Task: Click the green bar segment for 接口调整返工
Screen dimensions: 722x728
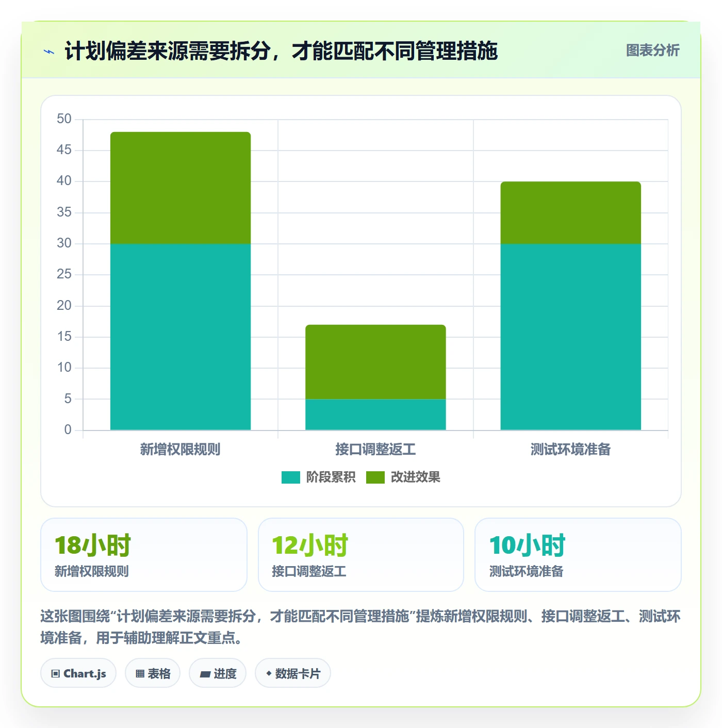Action: (375, 362)
